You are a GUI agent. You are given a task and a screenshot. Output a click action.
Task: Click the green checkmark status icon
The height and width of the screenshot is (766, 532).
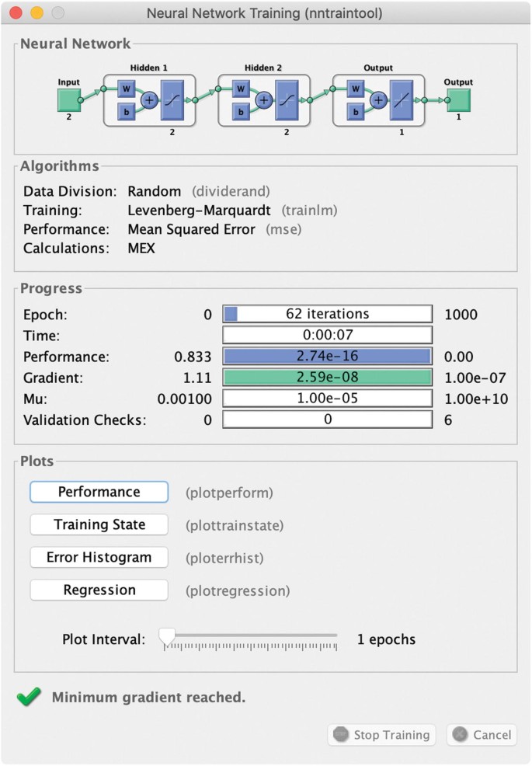(x=29, y=697)
